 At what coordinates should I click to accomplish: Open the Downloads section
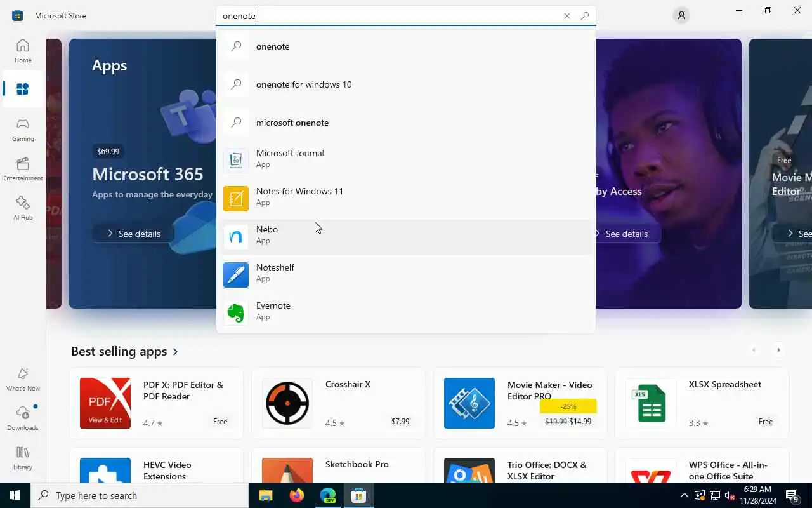23,418
